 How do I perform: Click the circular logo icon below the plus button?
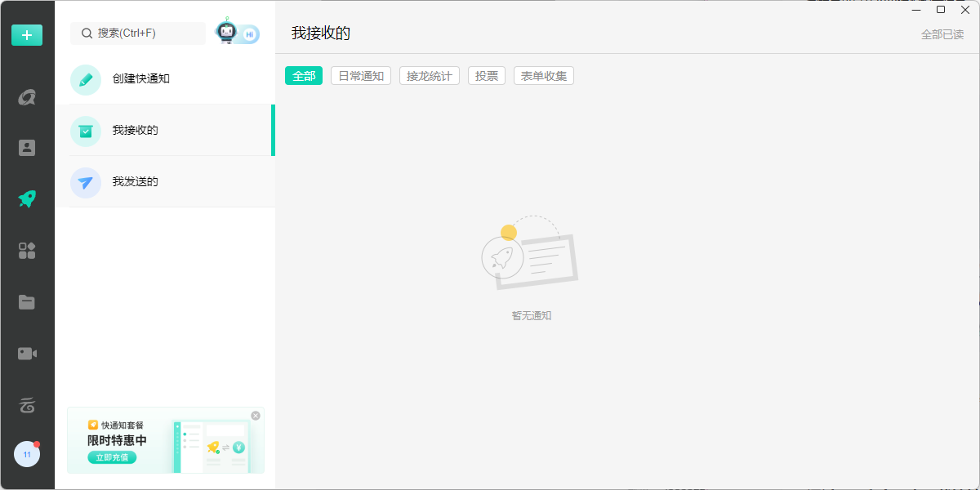[x=27, y=96]
